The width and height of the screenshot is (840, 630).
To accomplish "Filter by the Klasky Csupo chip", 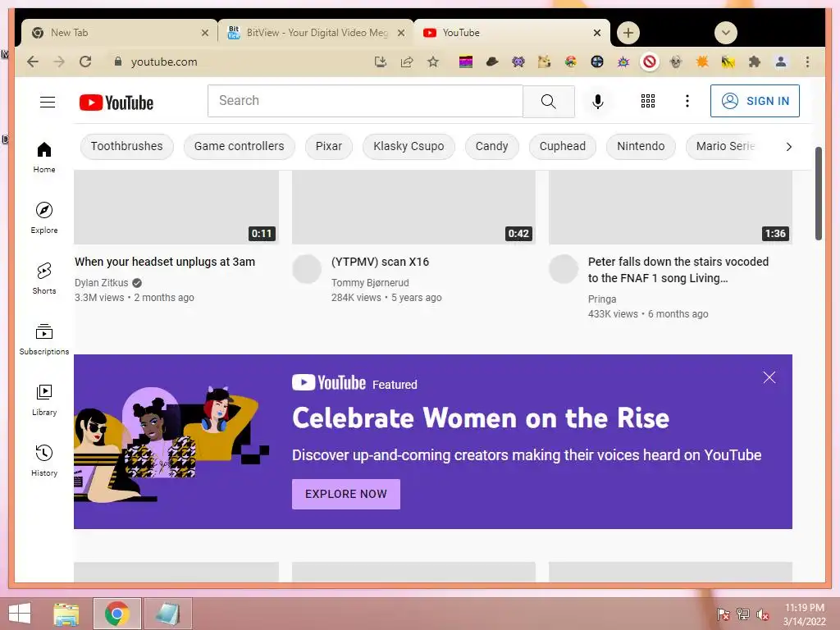I will [409, 146].
